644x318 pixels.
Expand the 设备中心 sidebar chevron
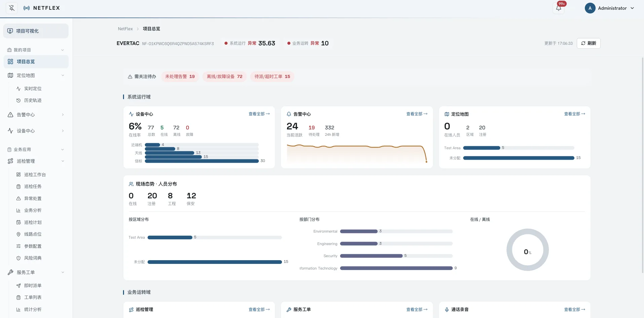click(x=63, y=131)
